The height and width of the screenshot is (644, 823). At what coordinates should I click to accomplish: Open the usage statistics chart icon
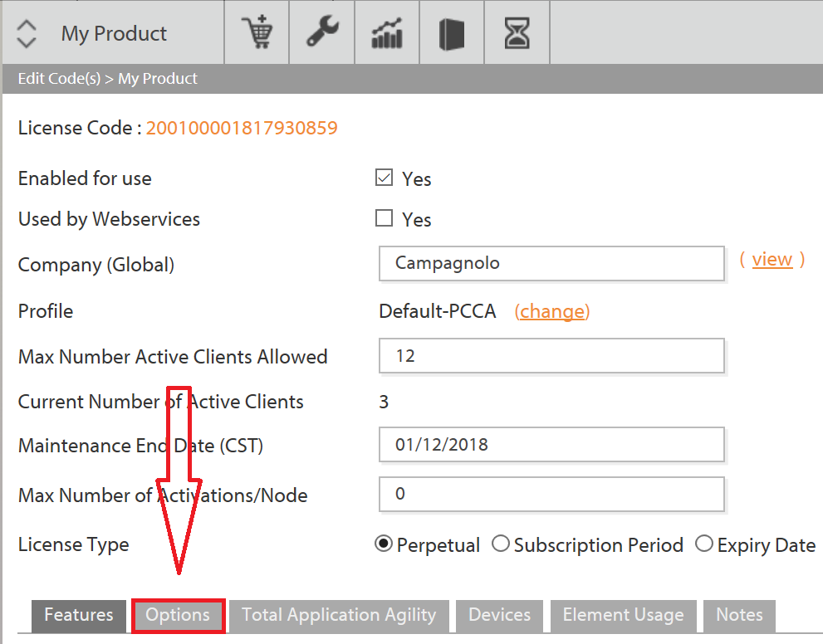pyautogui.click(x=386, y=32)
